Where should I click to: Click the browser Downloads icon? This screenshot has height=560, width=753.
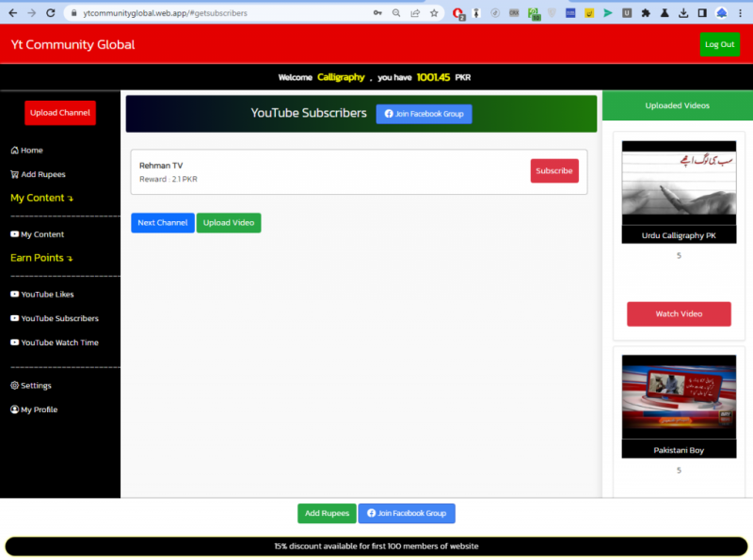point(683,13)
